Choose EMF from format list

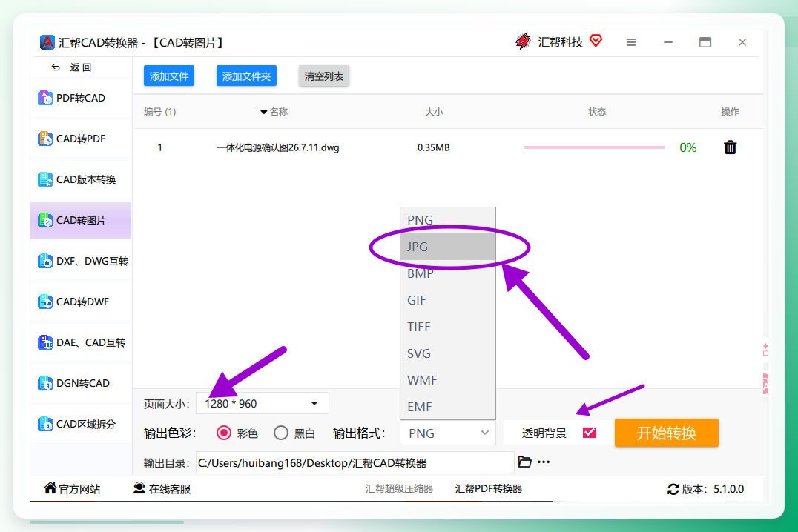(448, 407)
